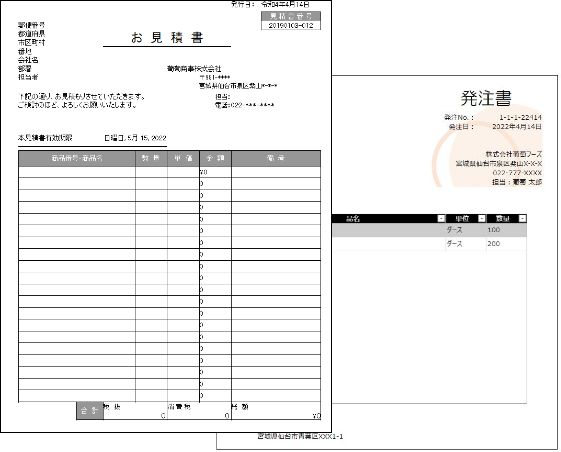Screen dimensions: 561x452
Task: Click the 会社名 label
Action: pos(28,60)
